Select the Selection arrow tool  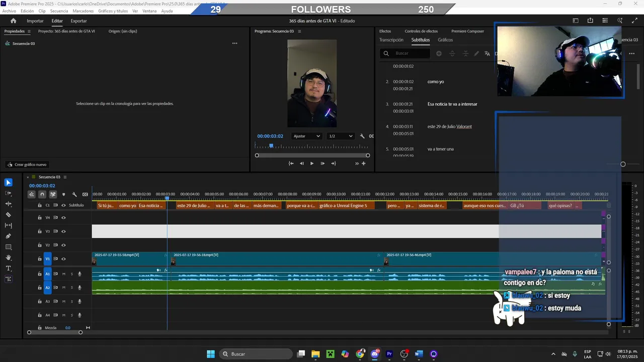(8, 183)
